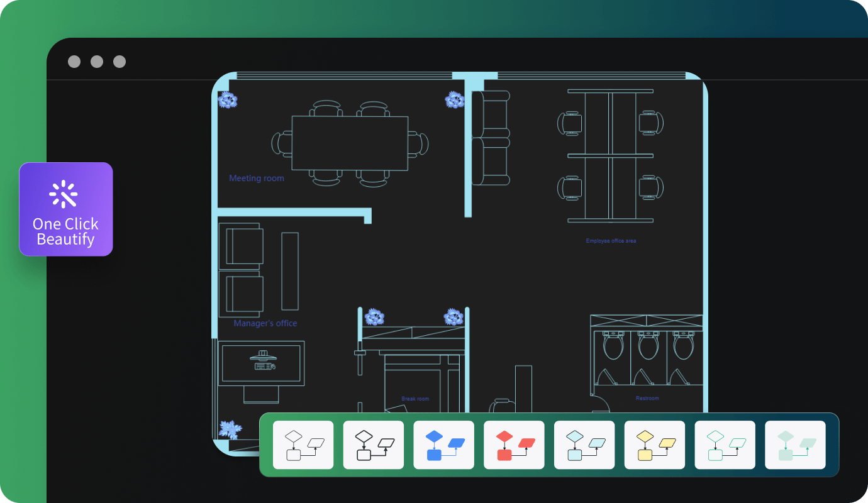Select the manager's desk with computer

(x=262, y=363)
